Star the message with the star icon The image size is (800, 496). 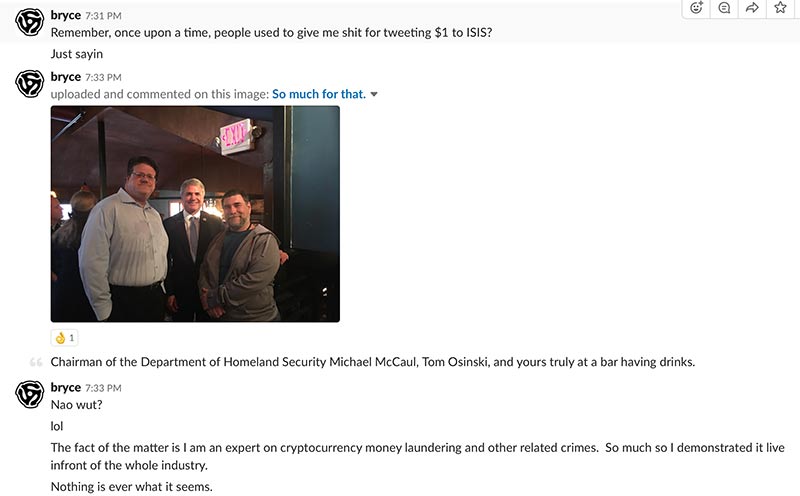pos(780,8)
